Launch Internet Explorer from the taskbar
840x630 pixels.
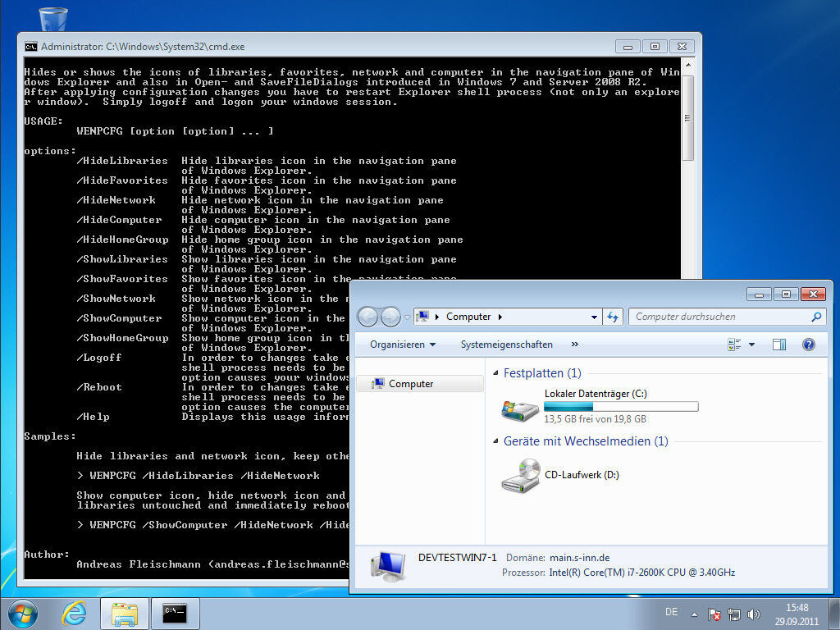[x=74, y=614]
